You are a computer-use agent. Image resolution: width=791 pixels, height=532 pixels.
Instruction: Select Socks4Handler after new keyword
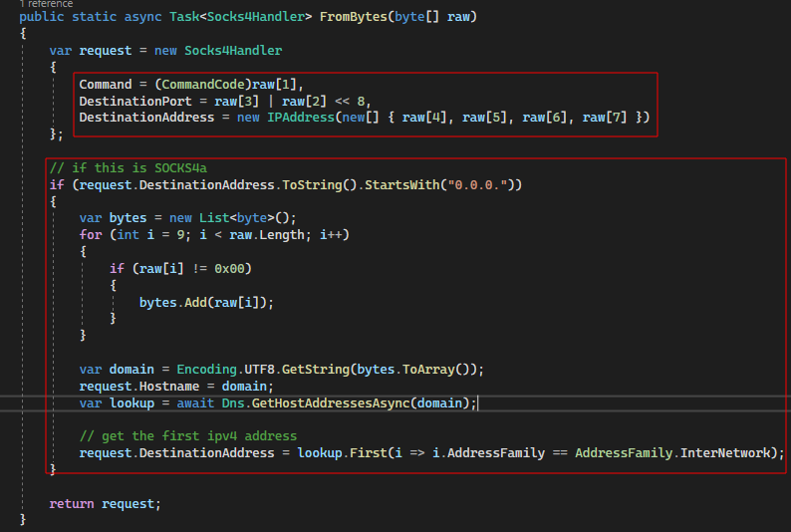click(233, 51)
